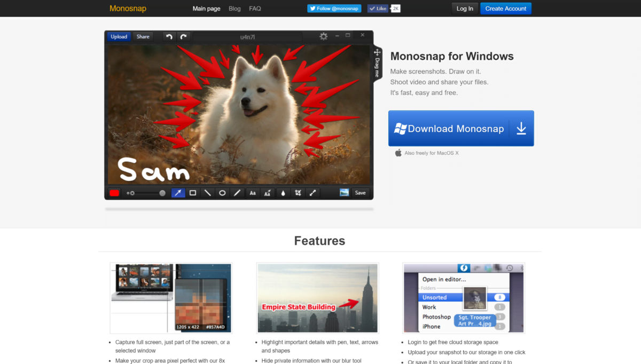Click the Upload button in the editor

tap(119, 37)
